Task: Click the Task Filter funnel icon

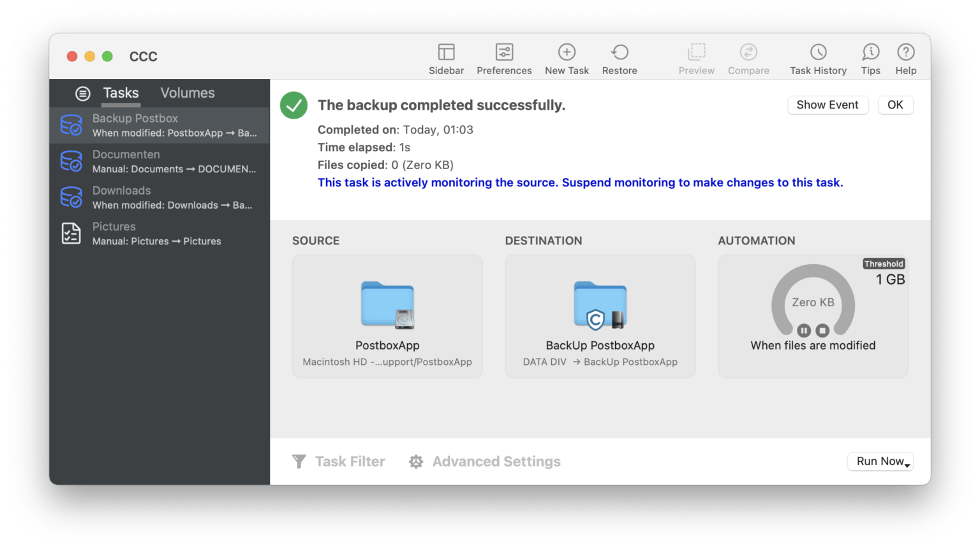Action: click(x=299, y=461)
